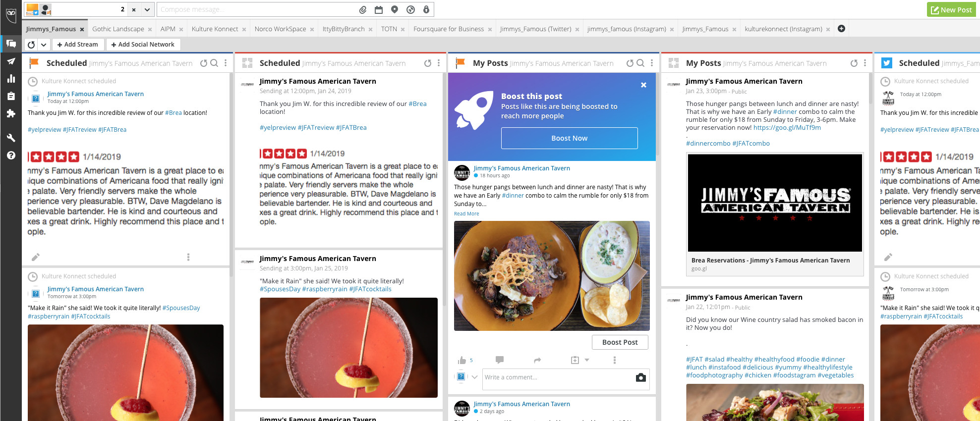Switch to the IttyBittyBranch tab
Viewport: 980px width, 421px height.
pos(344,29)
